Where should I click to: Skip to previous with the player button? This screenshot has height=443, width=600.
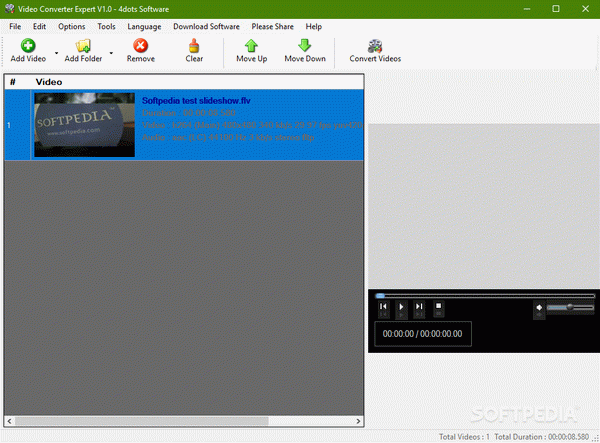[x=383, y=306]
